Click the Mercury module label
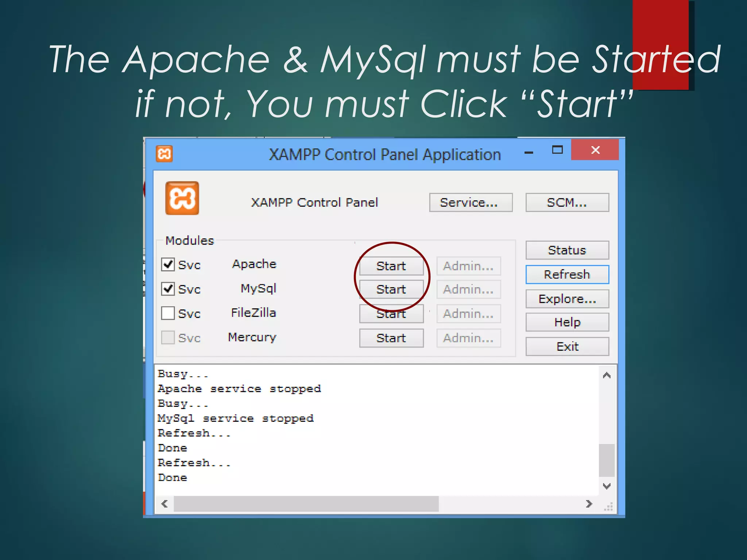The height and width of the screenshot is (560, 747). (252, 338)
